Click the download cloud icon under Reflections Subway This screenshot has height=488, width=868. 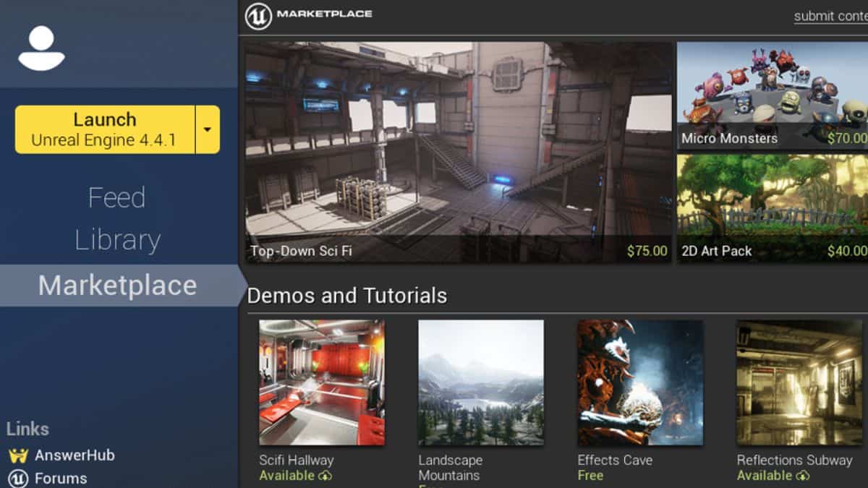pyautogui.click(x=802, y=476)
